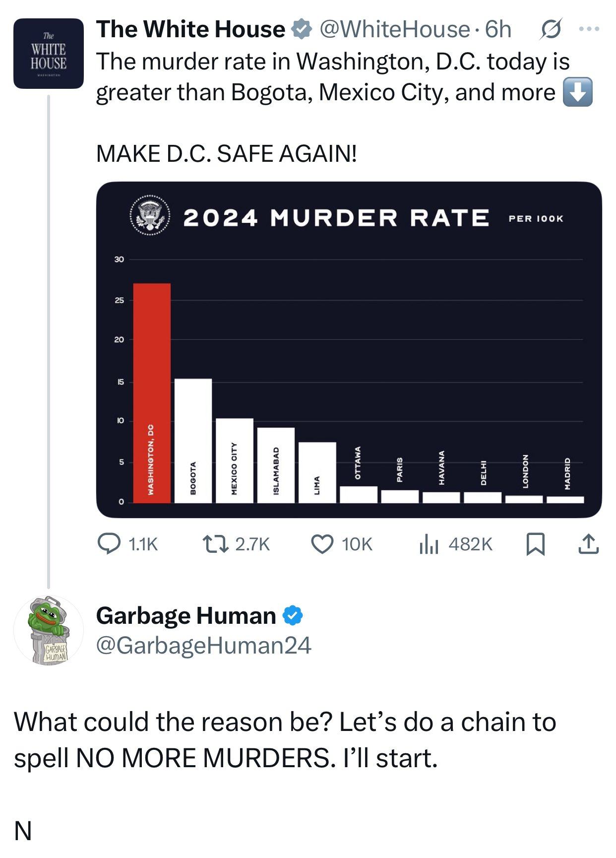Expand the 2024 Murder Rate chart image
616x858 pixels.
coord(349,349)
